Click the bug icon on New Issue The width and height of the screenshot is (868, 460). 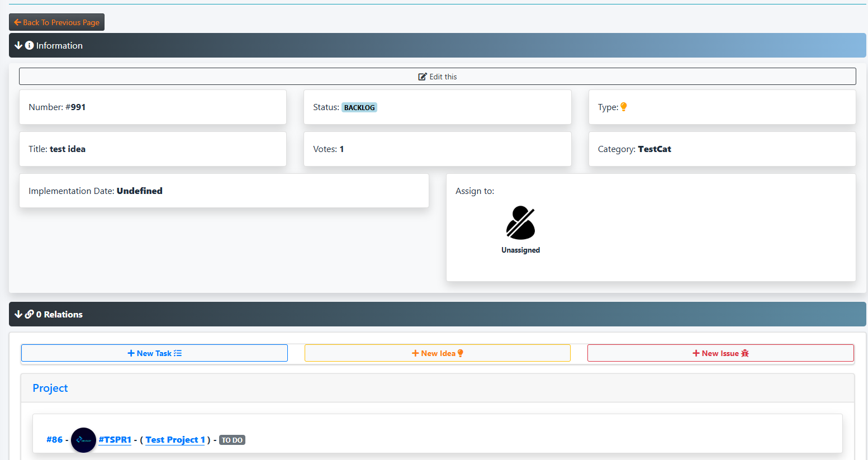pos(745,353)
